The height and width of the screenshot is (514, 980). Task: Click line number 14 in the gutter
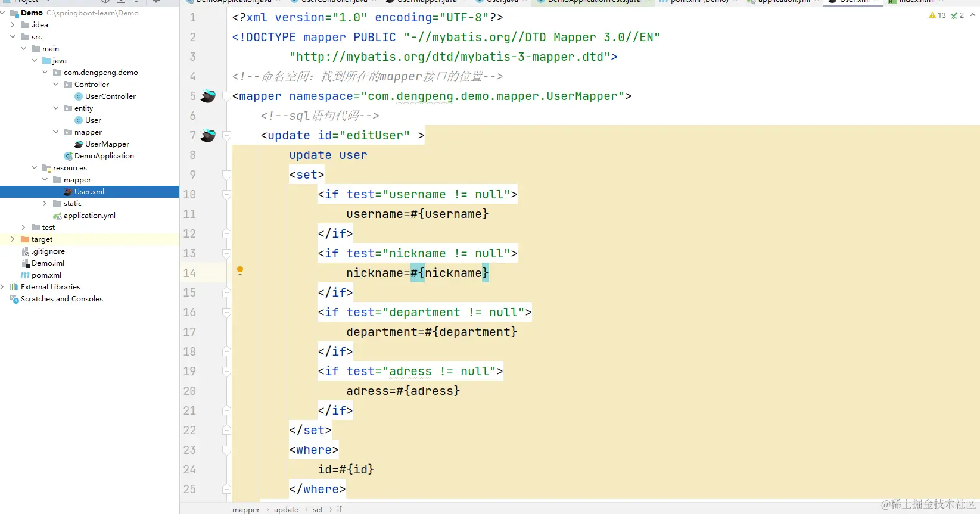189,273
